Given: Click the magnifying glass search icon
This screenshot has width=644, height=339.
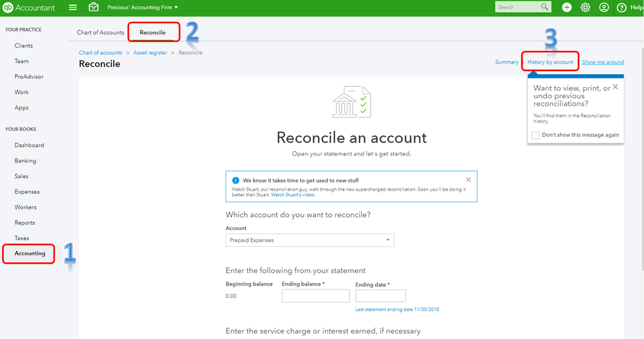Looking at the screenshot, I should 545,7.
